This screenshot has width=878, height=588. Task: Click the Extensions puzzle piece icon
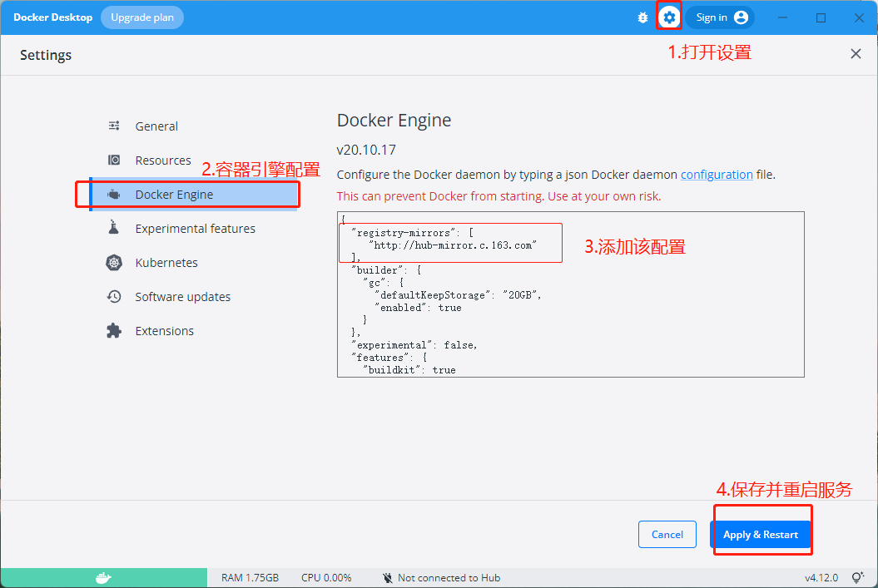point(114,331)
